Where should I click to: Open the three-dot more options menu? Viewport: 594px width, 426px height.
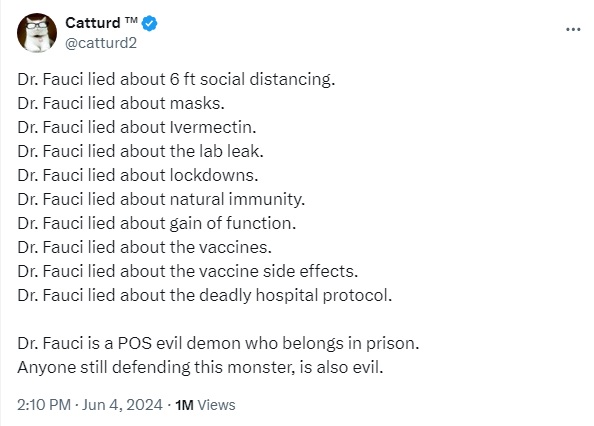(573, 29)
